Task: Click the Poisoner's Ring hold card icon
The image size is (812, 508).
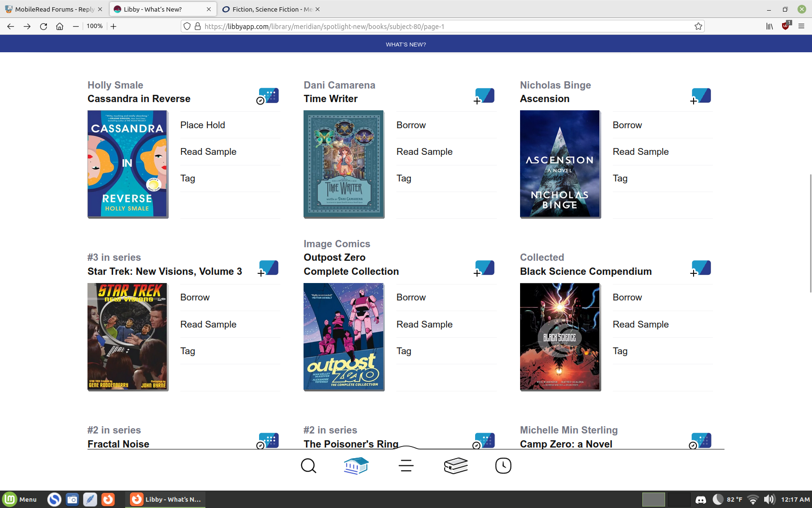Action: 484,440
